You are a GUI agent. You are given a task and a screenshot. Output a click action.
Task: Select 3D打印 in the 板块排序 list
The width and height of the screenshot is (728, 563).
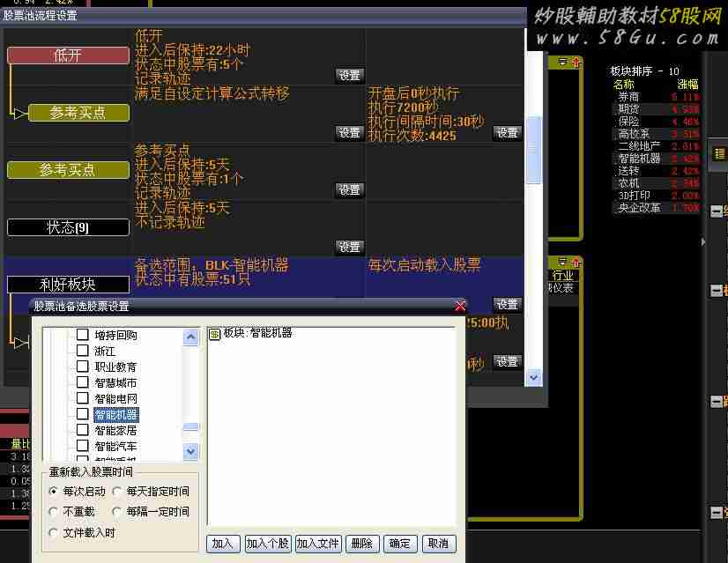pyautogui.click(x=656, y=196)
